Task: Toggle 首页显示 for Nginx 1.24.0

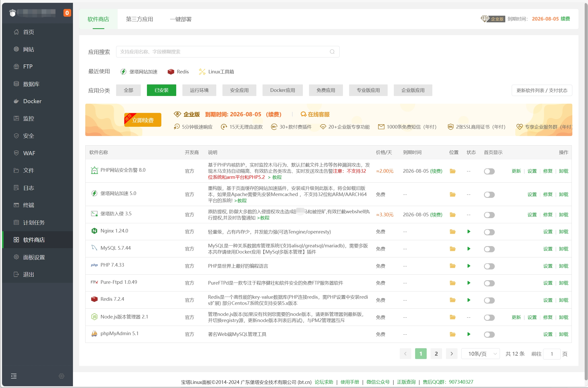Action: (489, 232)
